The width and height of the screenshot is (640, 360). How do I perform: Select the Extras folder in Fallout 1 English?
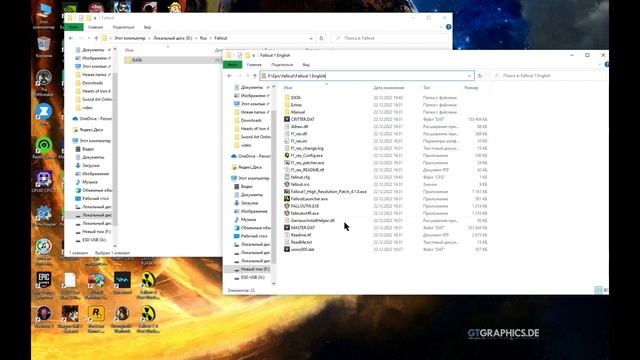296,105
